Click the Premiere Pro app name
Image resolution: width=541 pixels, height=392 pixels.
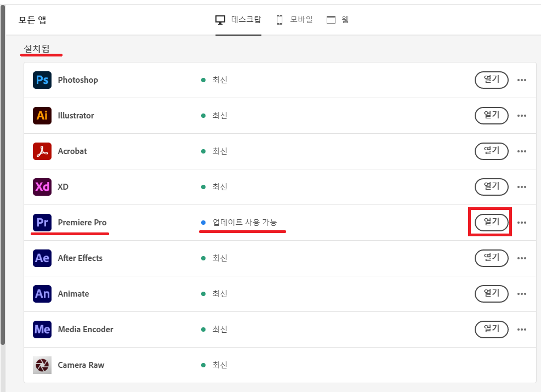pos(82,223)
